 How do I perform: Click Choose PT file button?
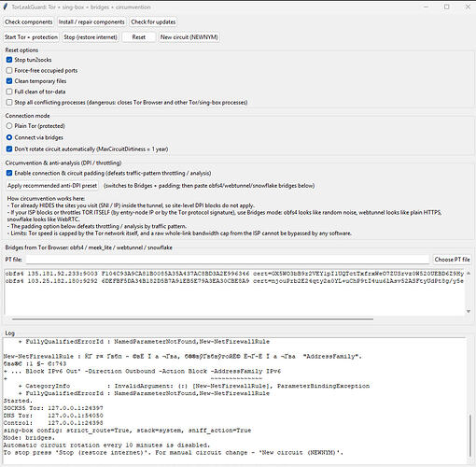[452, 260]
